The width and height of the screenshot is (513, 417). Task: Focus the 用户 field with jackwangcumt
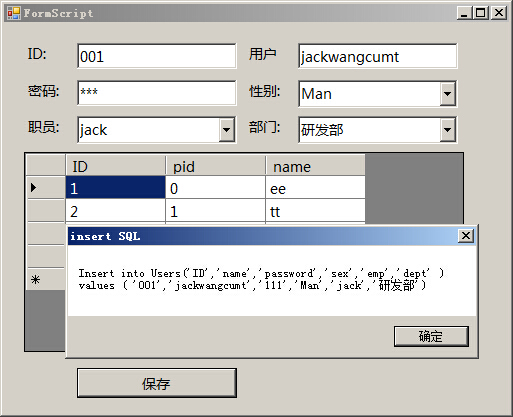pos(378,56)
